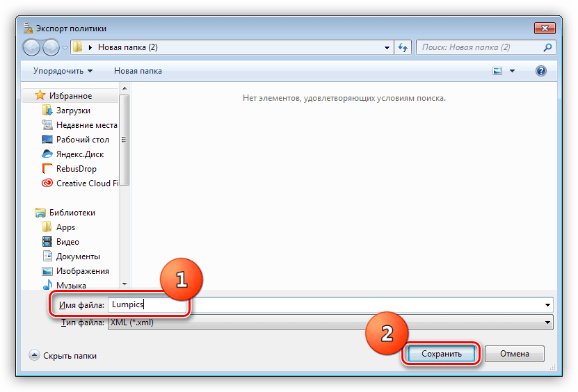The width and height of the screenshot is (578, 392).
Task: Click the help question mark icon
Action: [541, 71]
